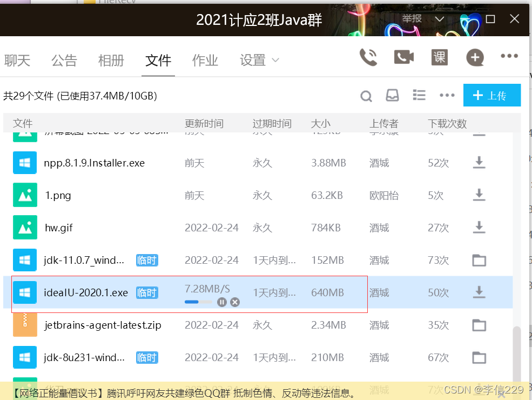Open more file options next to upload
The width and height of the screenshot is (532, 400).
[x=447, y=95]
